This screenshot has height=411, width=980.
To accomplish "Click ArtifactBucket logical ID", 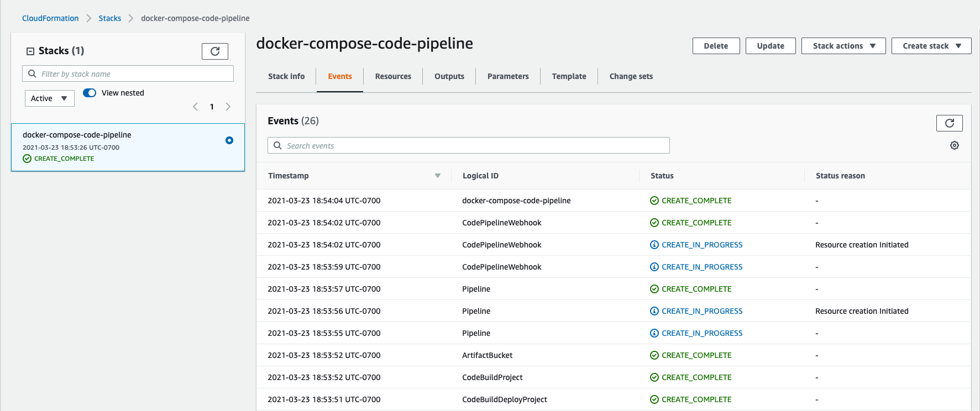I will tap(488, 355).
